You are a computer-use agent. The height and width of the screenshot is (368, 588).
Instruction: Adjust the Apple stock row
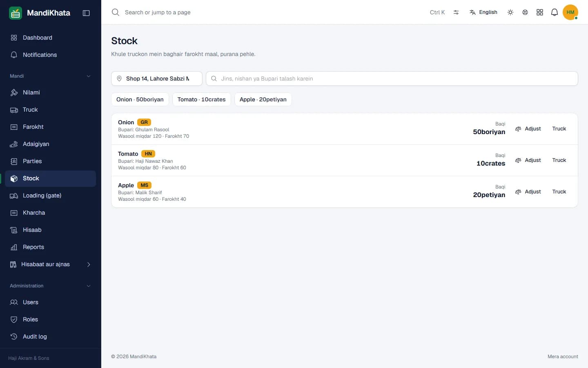point(528,192)
